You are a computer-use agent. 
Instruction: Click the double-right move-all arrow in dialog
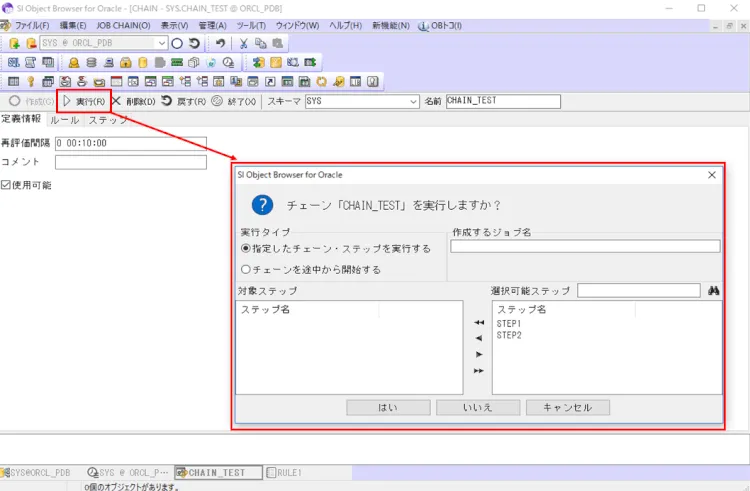pos(479,371)
